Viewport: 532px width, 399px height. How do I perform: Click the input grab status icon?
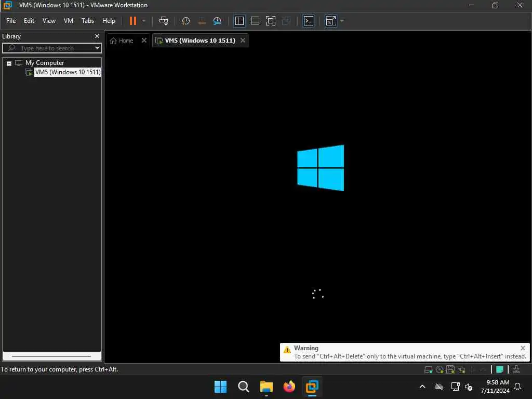[x=516, y=369]
